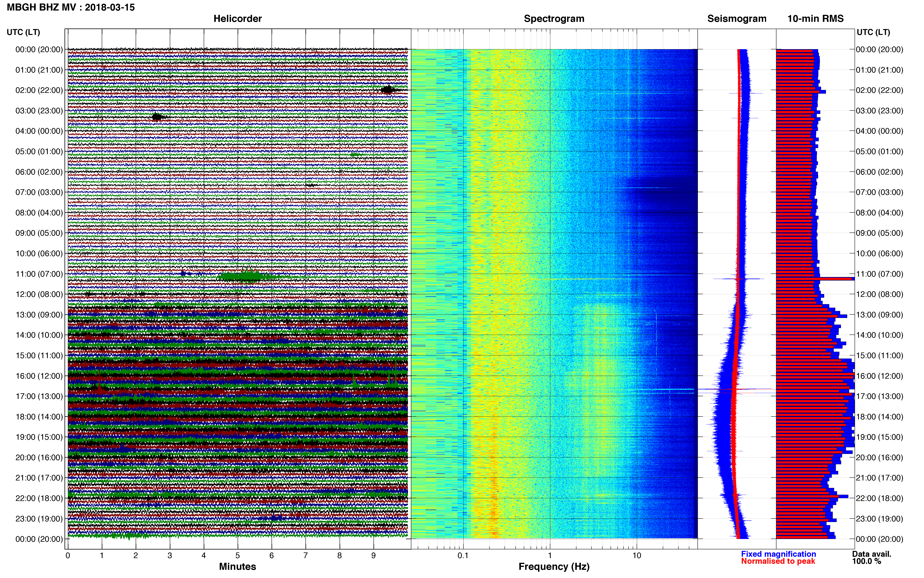Click the '10' frequency tick label
This screenshot has height=578, width=924.
(x=636, y=555)
